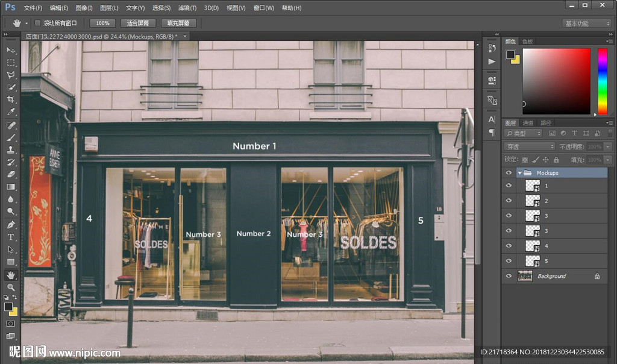Select the Crop tool
This screenshot has width=617, height=364.
11,100
